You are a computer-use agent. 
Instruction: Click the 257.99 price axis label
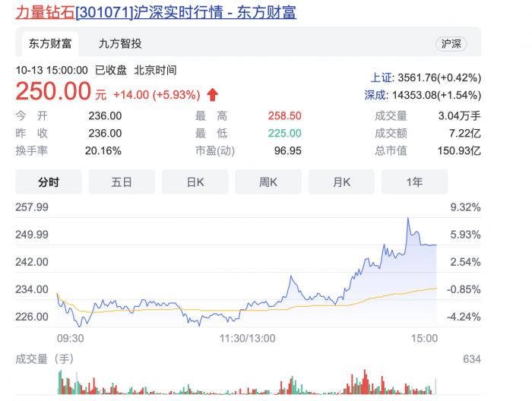click(32, 207)
